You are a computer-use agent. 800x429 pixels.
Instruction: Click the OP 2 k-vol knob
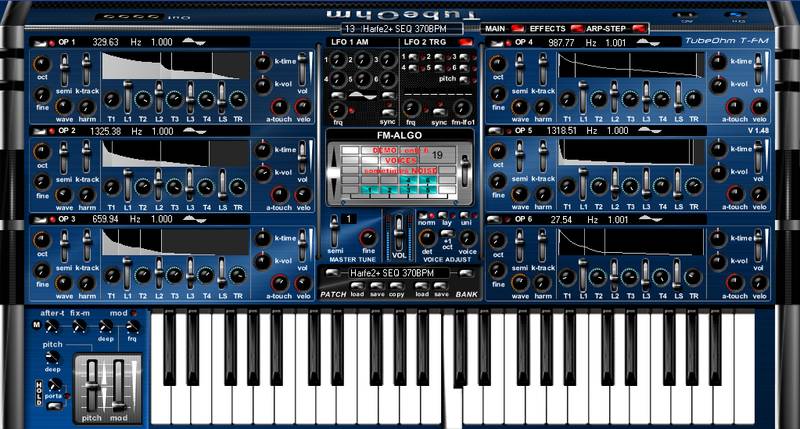[x=263, y=173]
